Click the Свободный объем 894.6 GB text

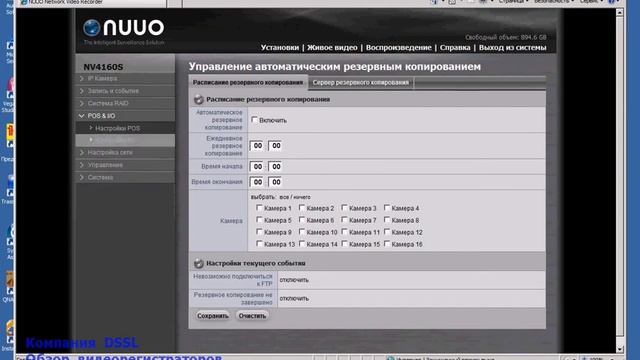coord(506,37)
